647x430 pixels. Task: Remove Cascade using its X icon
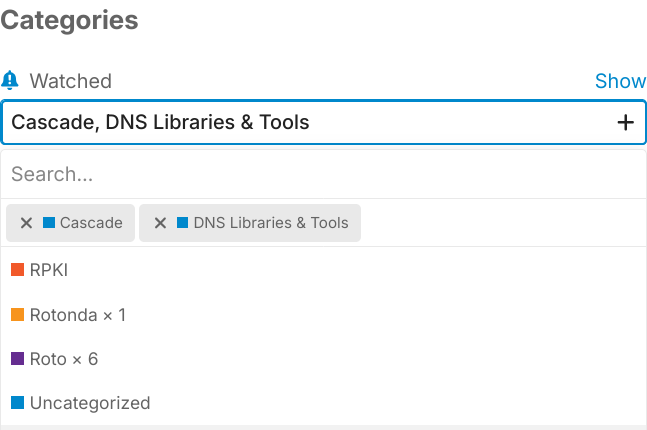(26, 223)
